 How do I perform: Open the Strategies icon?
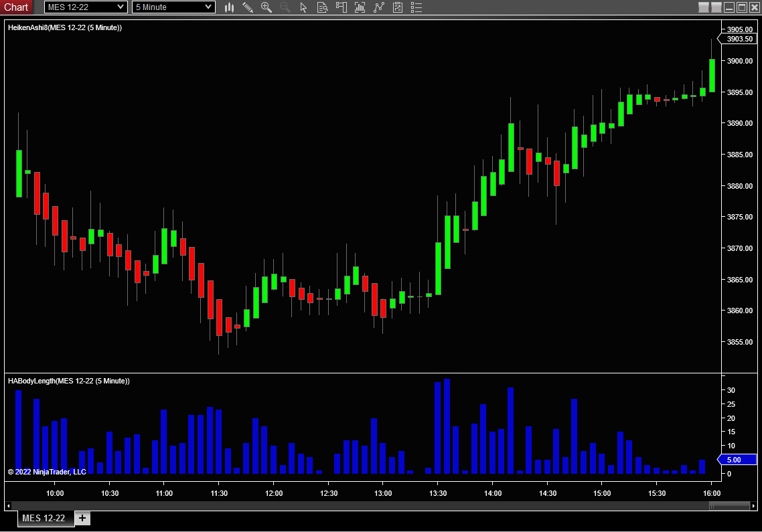click(398, 7)
